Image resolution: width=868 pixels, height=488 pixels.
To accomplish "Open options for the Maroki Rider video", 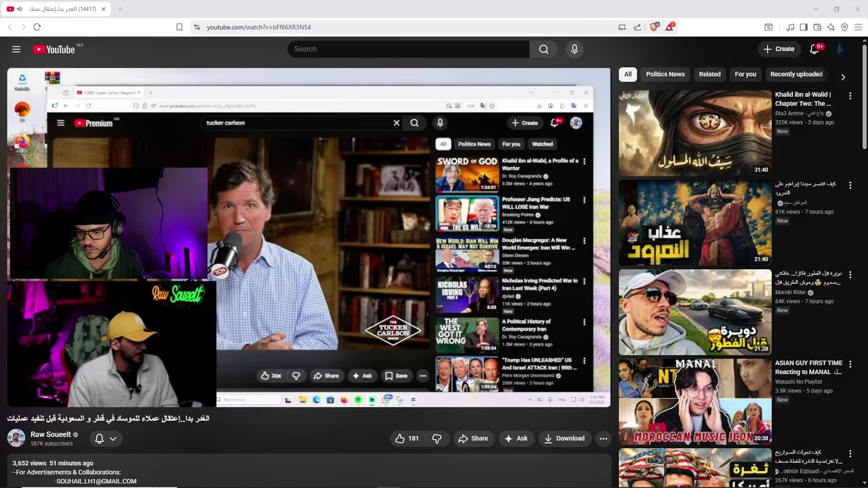I will click(850, 274).
